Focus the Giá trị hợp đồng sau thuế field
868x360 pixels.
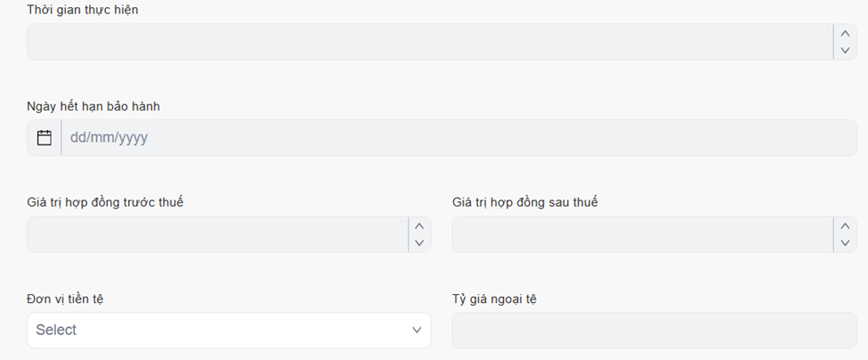click(642, 234)
